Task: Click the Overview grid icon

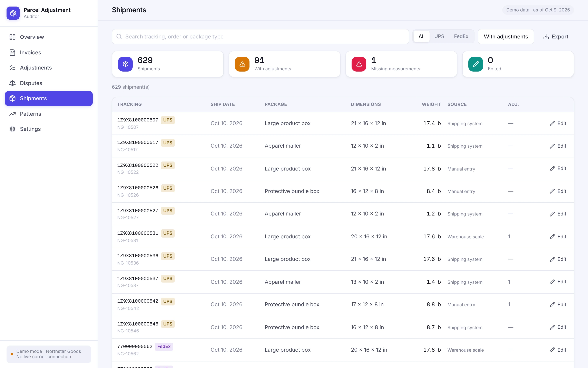Action: point(12,37)
